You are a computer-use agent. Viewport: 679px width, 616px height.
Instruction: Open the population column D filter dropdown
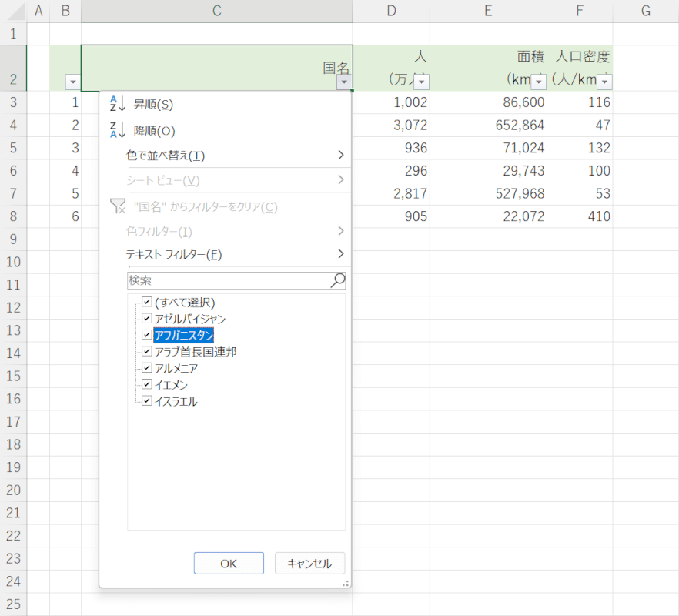tap(421, 82)
